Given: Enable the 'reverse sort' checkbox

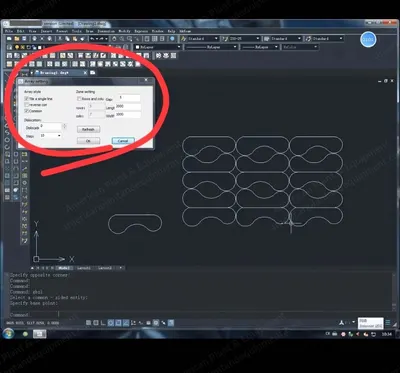Looking at the screenshot, I should [27, 105].
